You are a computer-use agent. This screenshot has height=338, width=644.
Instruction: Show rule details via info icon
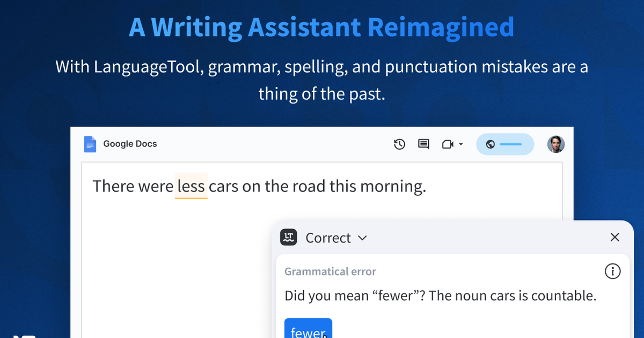[612, 271]
